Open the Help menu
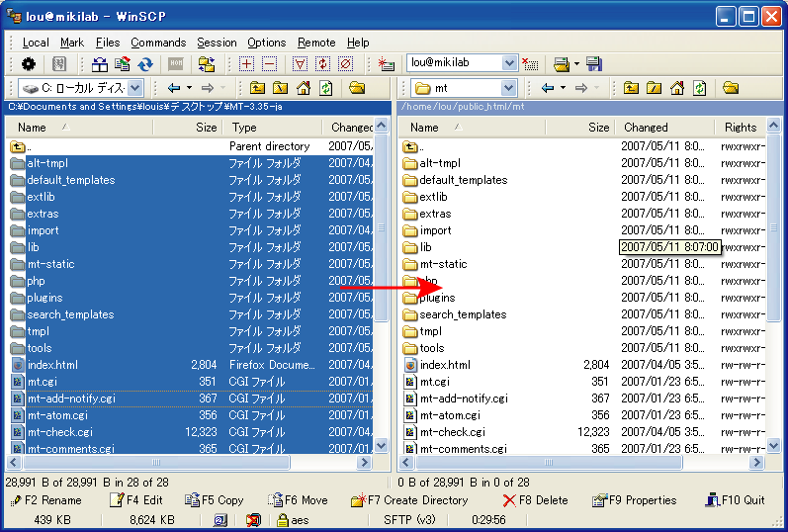Viewport: 788px width, 532px height. (x=358, y=43)
